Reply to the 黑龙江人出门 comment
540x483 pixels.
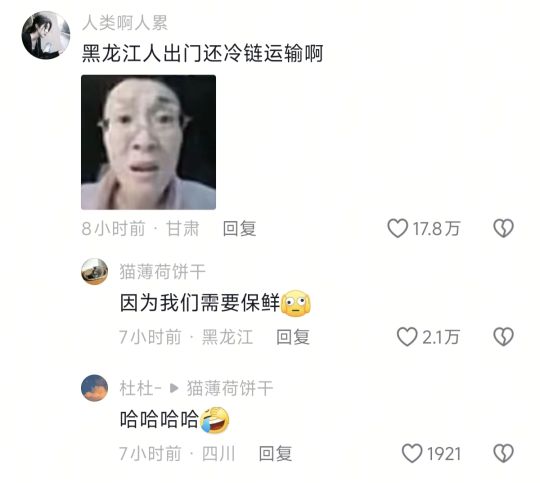point(239,228)
